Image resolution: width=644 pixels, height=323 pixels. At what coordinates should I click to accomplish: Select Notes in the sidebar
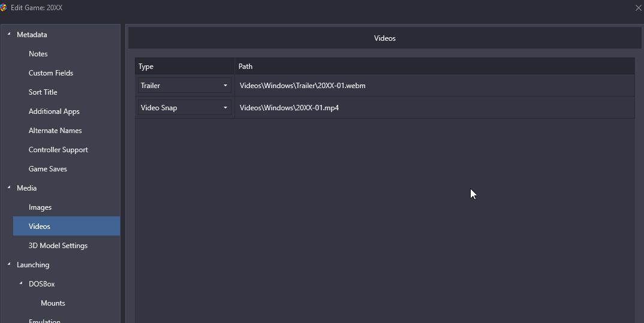pos(38,54)
